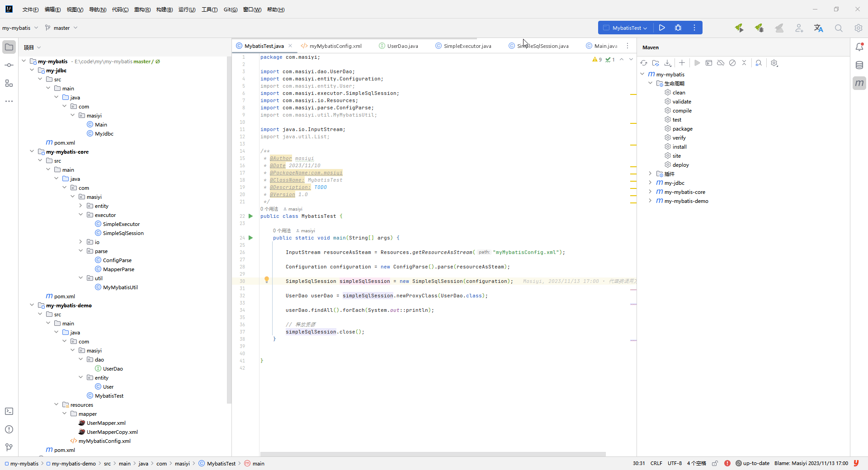Open the Terminal tool window
Viewport: 868px width, 470px height.
pos(9,411)
